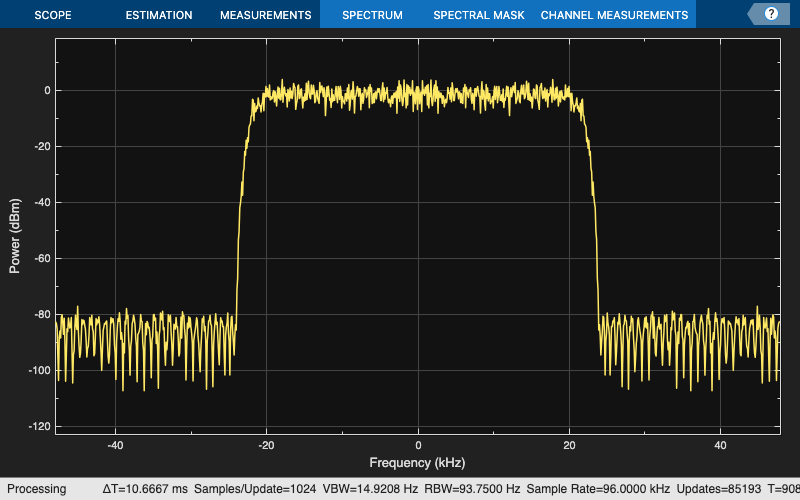This screenshot has width=800, height=500.
Task: Click the VBW=14.9208 Hz status entry
Action: coord(370,489)
